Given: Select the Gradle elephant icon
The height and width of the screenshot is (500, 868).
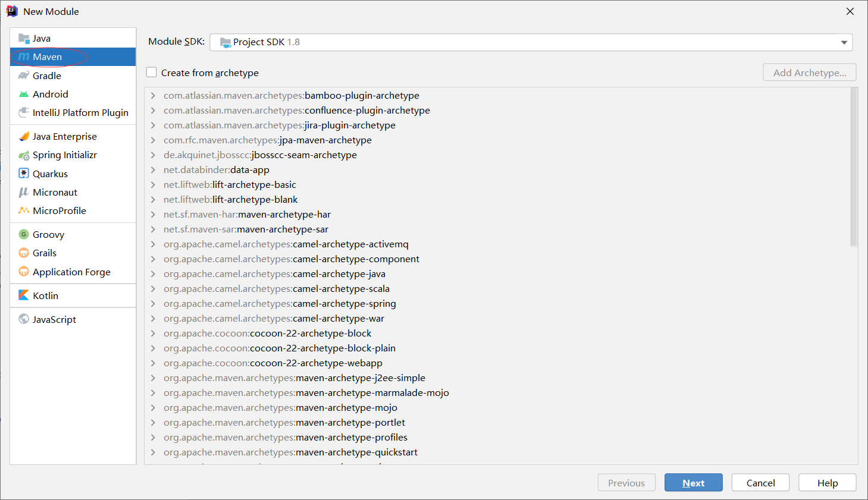Looking at the screenshot, I should click(x=24, y=76).
